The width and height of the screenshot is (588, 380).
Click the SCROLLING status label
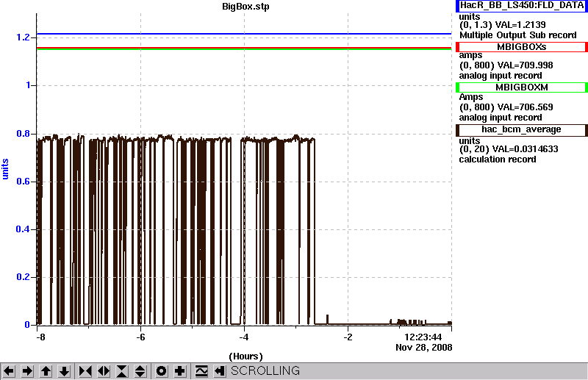265,370
